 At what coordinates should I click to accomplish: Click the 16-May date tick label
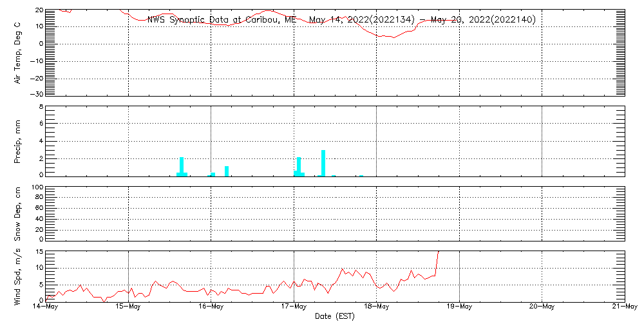point(211,307)
